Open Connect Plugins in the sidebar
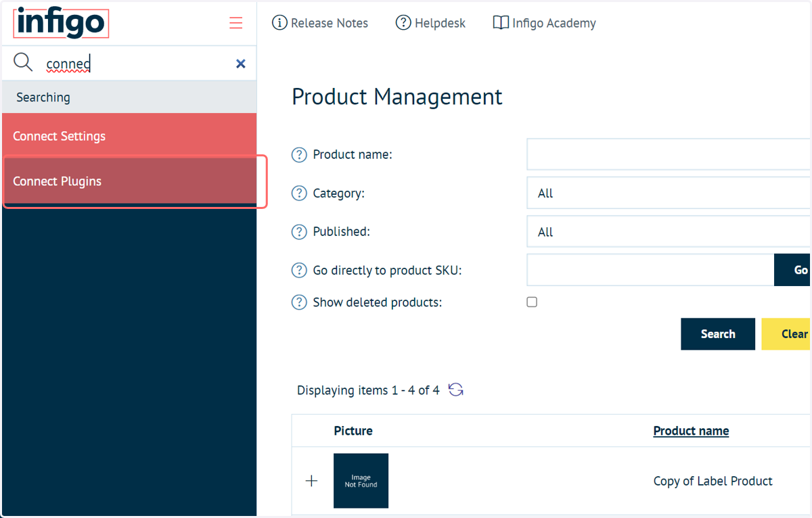812x518 pixels. point(129,181)
